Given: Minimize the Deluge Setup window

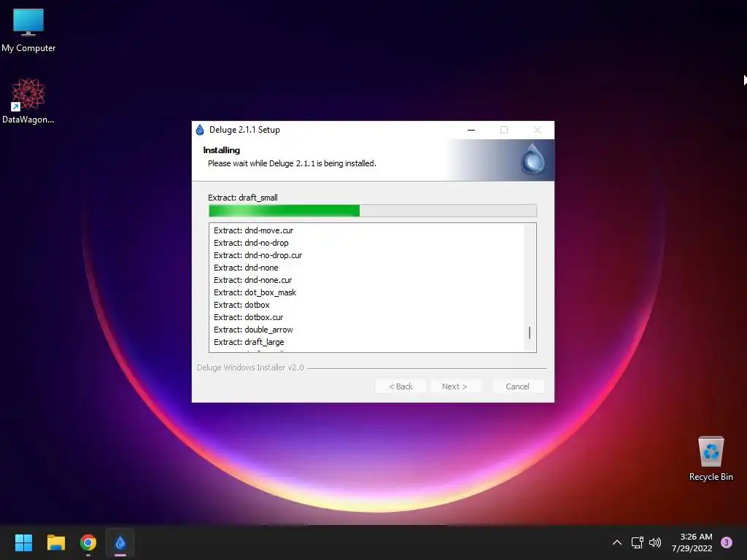Looking at the screenshot, I should (x=471, y=130).
